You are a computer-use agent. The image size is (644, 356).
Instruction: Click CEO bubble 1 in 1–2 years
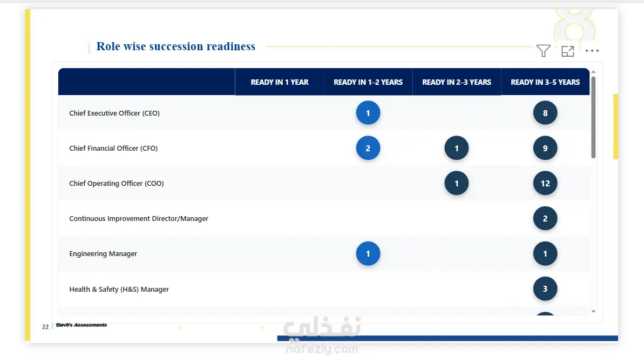click(368, 113)
